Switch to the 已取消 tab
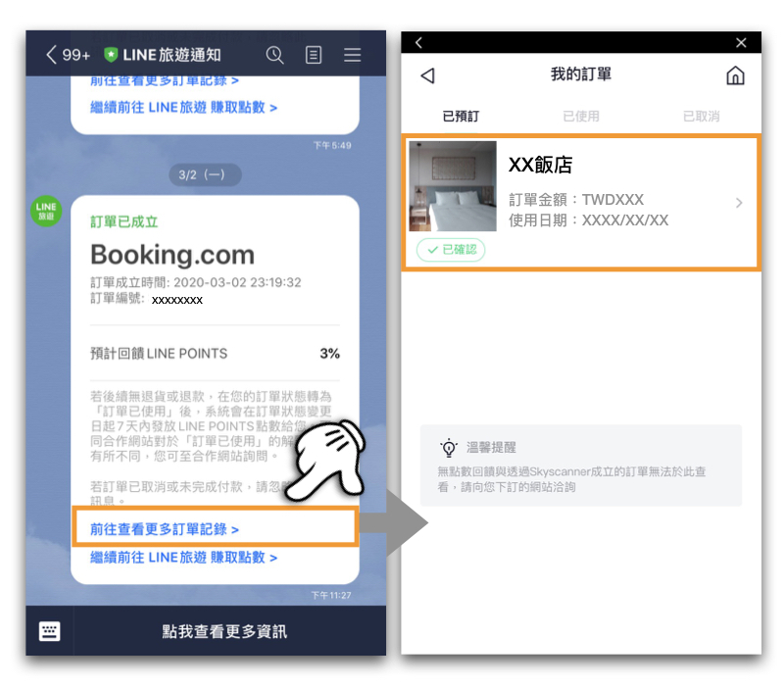 click(701, 117)
